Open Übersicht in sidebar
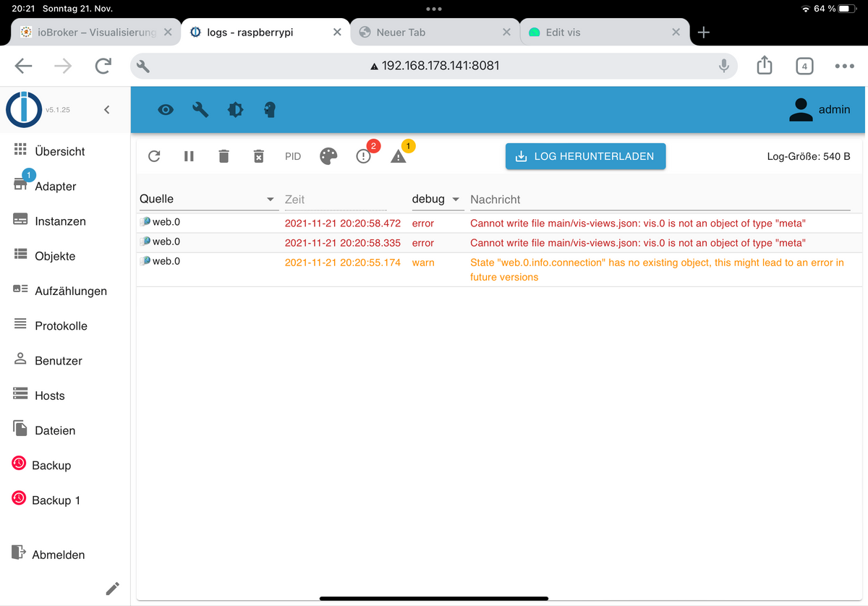Image resolution: width=868 pixels, height=606 pixels. point(65,151)
